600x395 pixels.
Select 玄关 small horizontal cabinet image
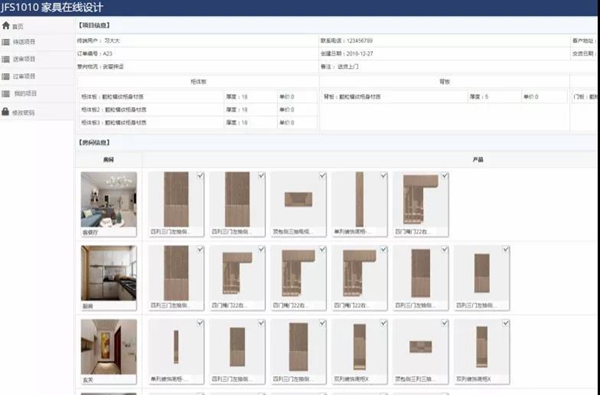click(421, 347)
